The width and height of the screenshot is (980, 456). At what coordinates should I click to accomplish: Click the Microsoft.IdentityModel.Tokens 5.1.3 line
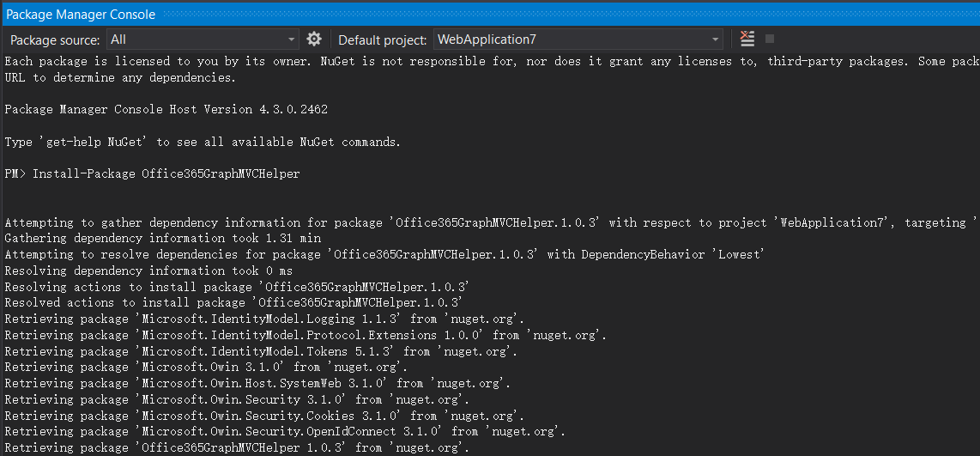click(261, 351)
